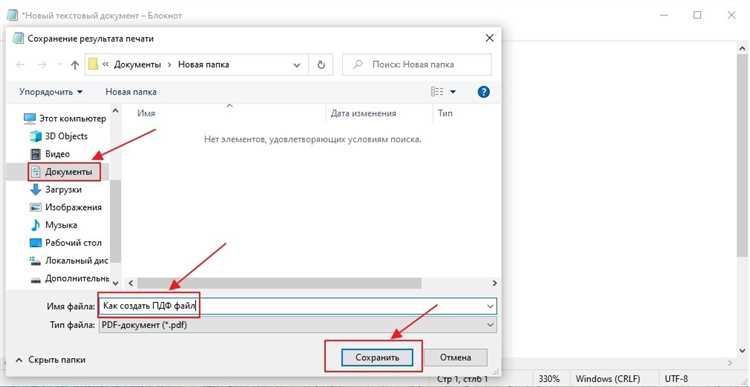Viewport: 750px width, 387px height.
Task: Sort by the Имя column header
Action: click(146, 114)
